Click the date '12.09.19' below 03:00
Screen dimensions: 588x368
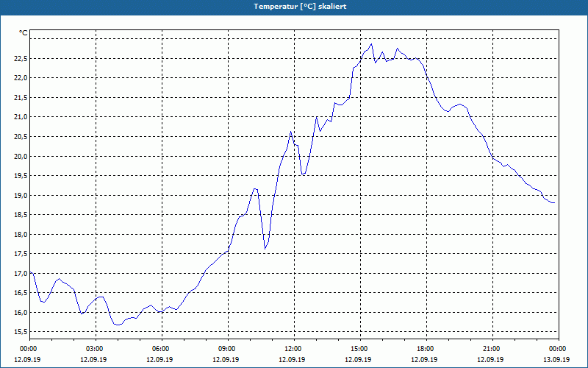pyautogui.click(x=93, y=359)
